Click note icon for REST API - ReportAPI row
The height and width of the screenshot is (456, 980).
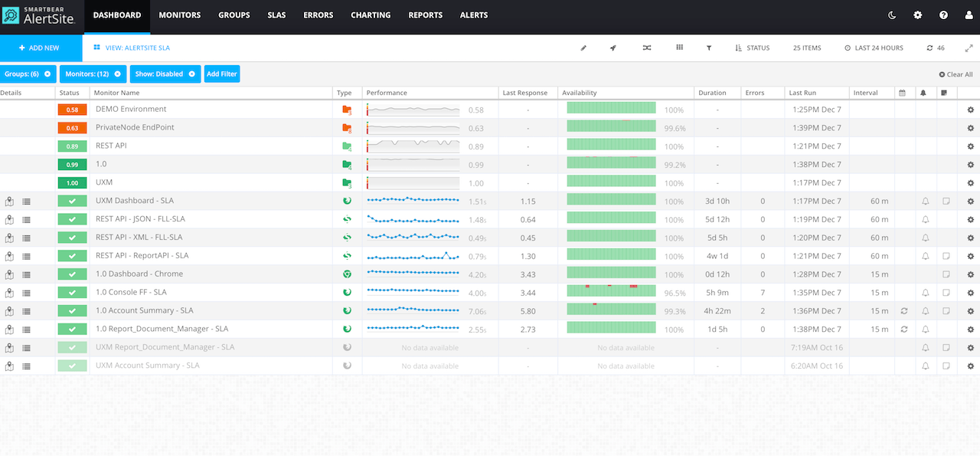coord(946,256)
